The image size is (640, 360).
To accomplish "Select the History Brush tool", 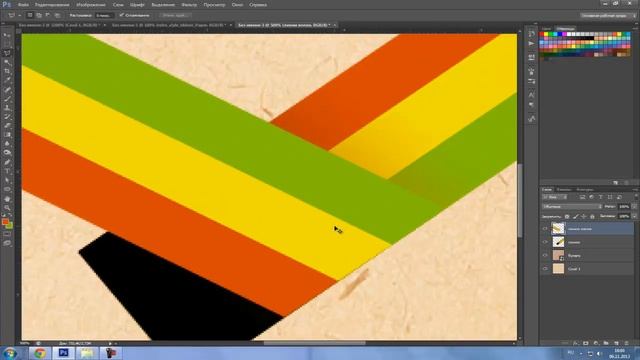I will click(x=7, y=117).
